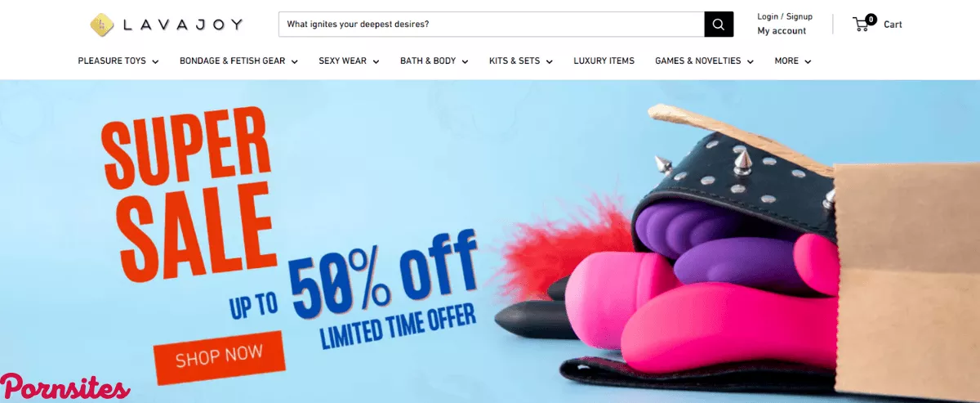Image resolution: width=980 pixels, height=403 pixels.
Task: Click the LAVAJOY wordmark text
Action: 183,25
